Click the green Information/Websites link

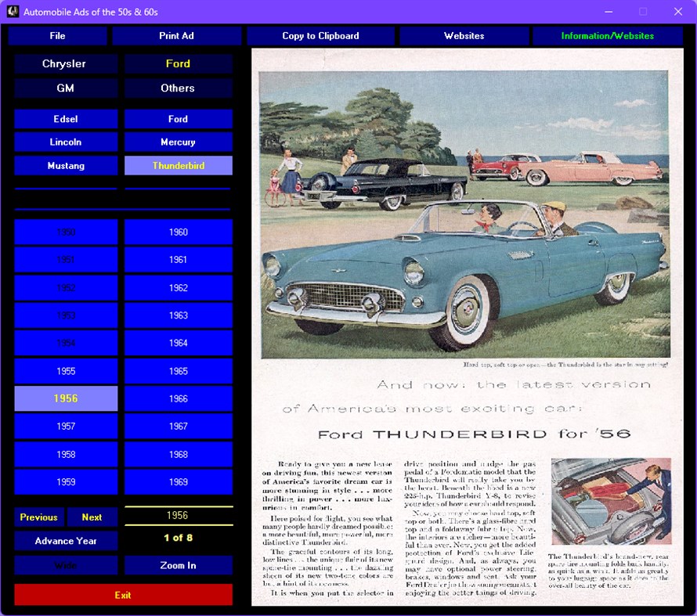(x=607, y=35)
